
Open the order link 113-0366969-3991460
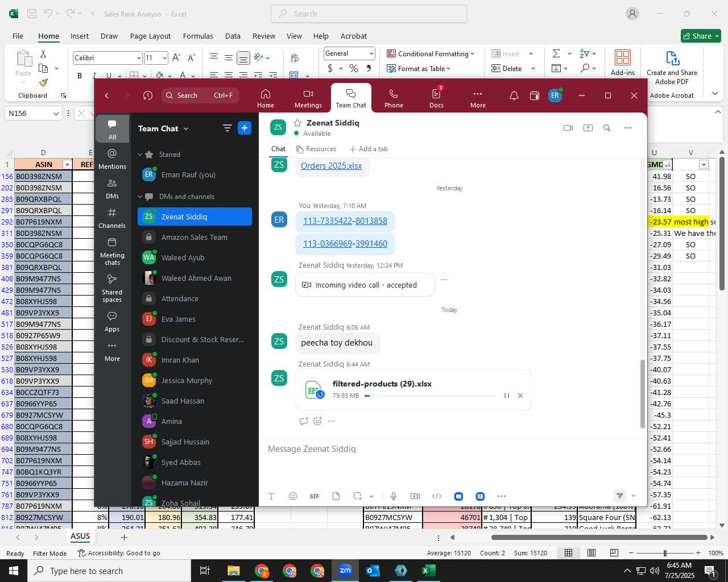345,244
